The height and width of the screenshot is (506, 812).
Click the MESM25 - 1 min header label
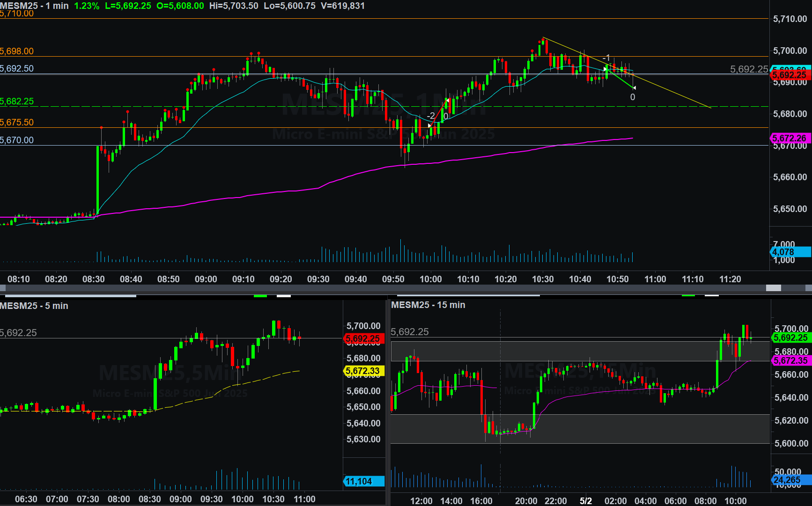coord(34,6)
